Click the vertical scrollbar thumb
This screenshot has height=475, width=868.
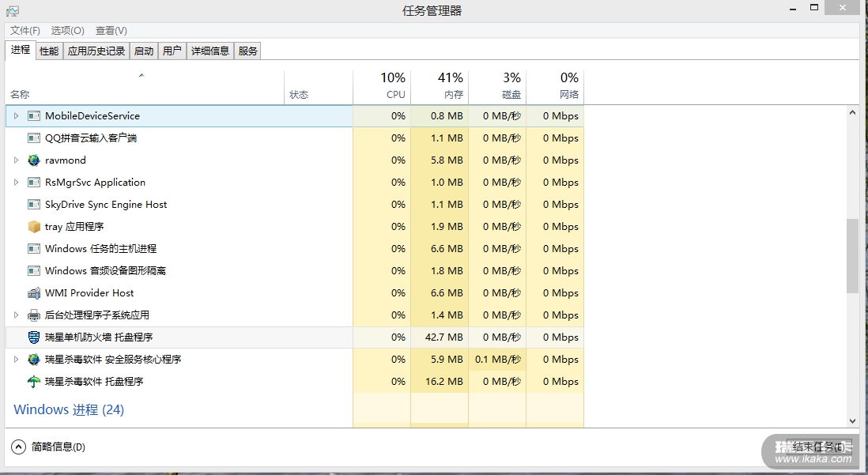click(852, 256)
